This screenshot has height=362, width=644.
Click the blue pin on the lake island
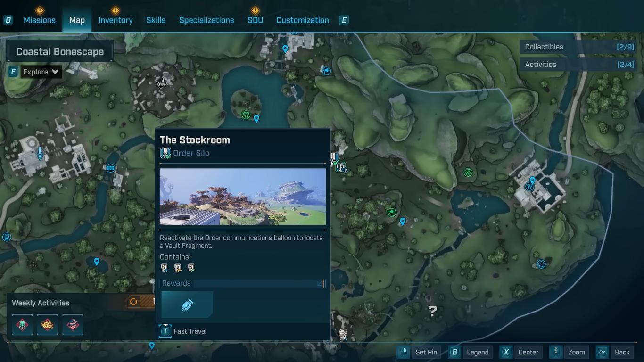[x=256, y=118]
